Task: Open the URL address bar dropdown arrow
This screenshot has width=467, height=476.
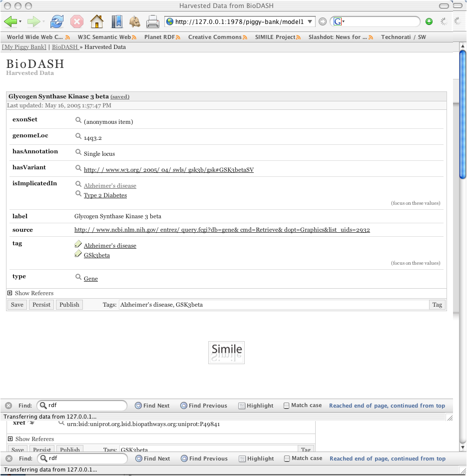Action: click(310, 21)
